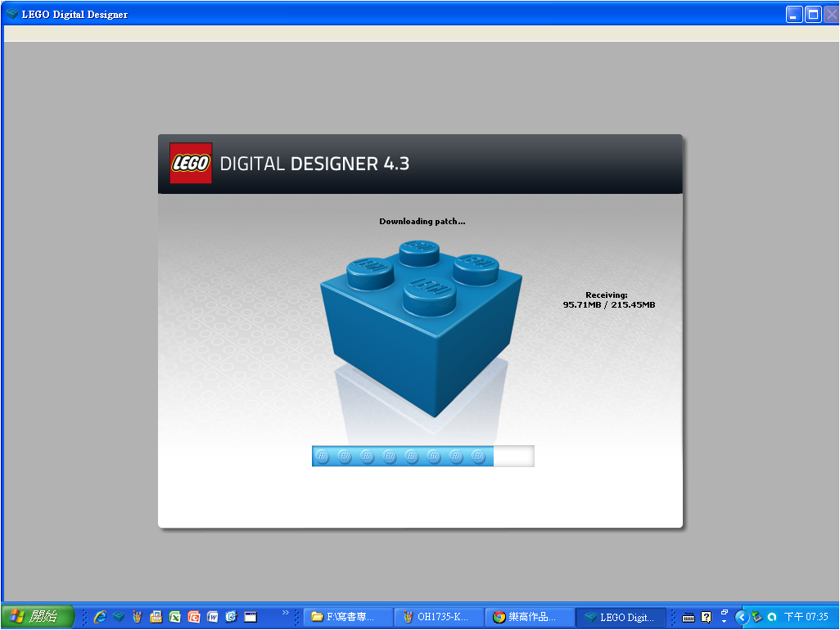840x630 pixels.
Task: Select LEGO Digit... taskbar button
Action: [x=621, y=617]
